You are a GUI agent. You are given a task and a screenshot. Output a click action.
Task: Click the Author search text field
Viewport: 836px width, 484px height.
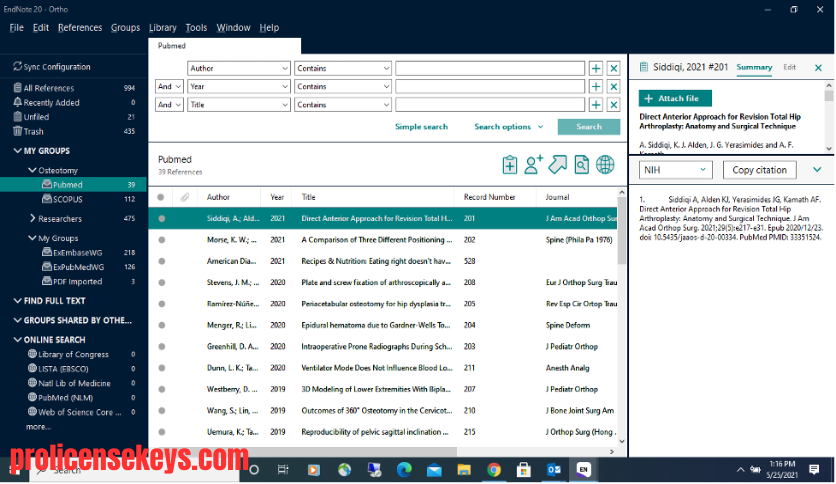(490, 68)
